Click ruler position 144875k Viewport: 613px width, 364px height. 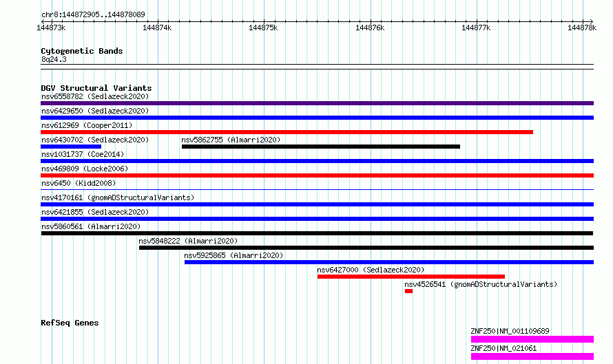click(x=263, y=28)
